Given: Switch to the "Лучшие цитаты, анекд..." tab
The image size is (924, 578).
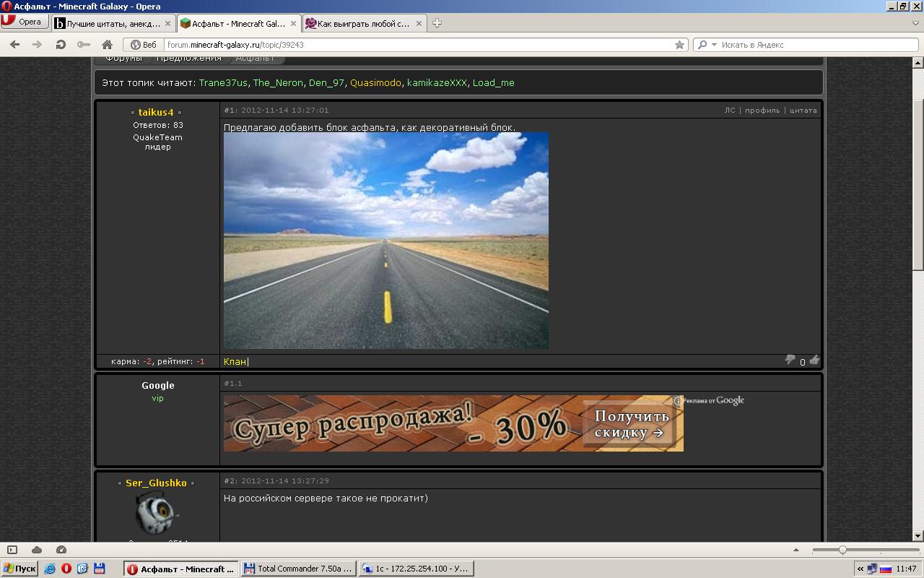Looking at the screenshot, I should point(107,24).
